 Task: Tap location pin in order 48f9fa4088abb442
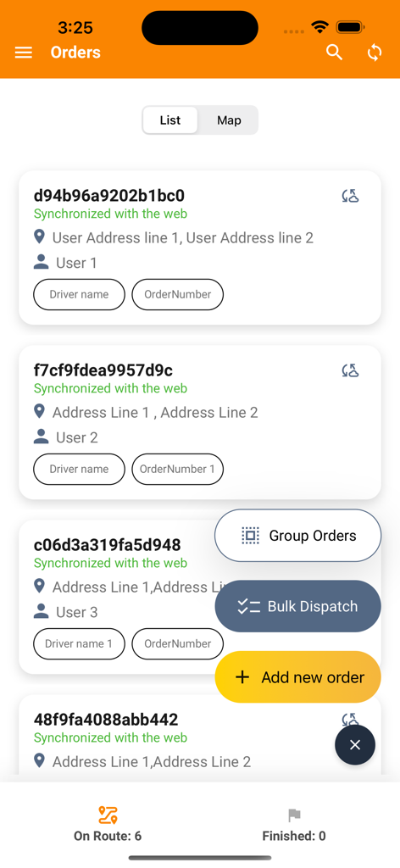coord(39,761)
